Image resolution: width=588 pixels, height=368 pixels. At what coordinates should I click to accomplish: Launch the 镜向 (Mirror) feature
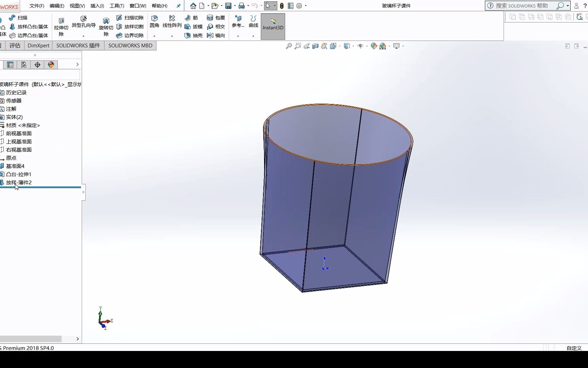216,35
